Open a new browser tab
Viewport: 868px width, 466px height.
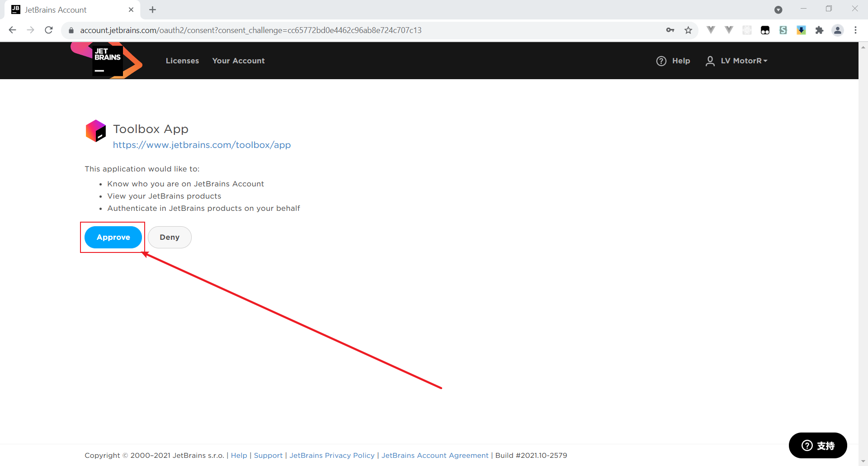point(152,10)
